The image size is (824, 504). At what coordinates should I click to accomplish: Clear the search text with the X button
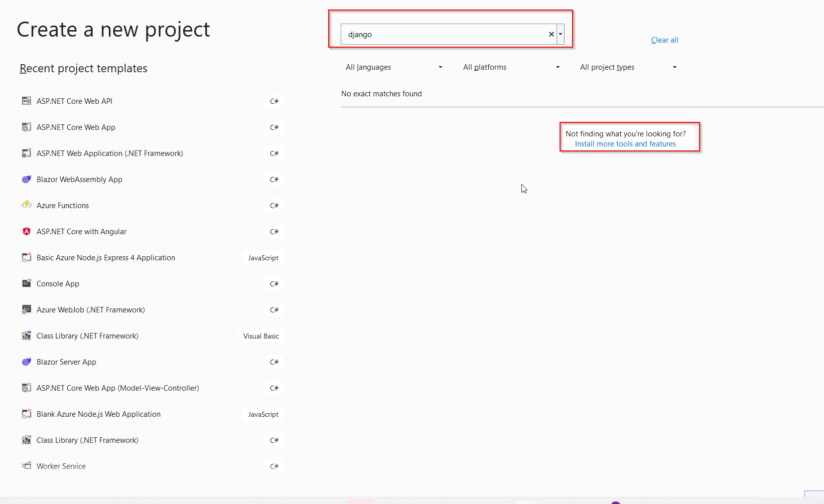tap(552, 34)
